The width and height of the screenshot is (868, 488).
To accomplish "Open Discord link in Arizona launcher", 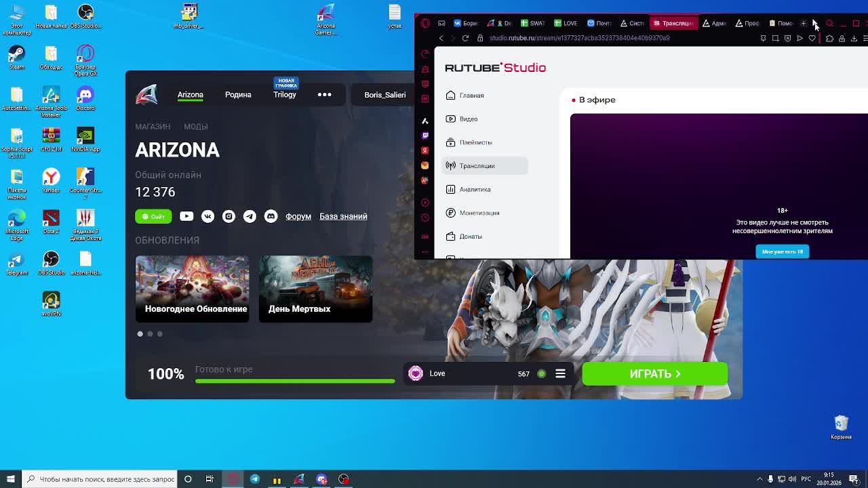I will pyautogui.click(x=271, y=216).
